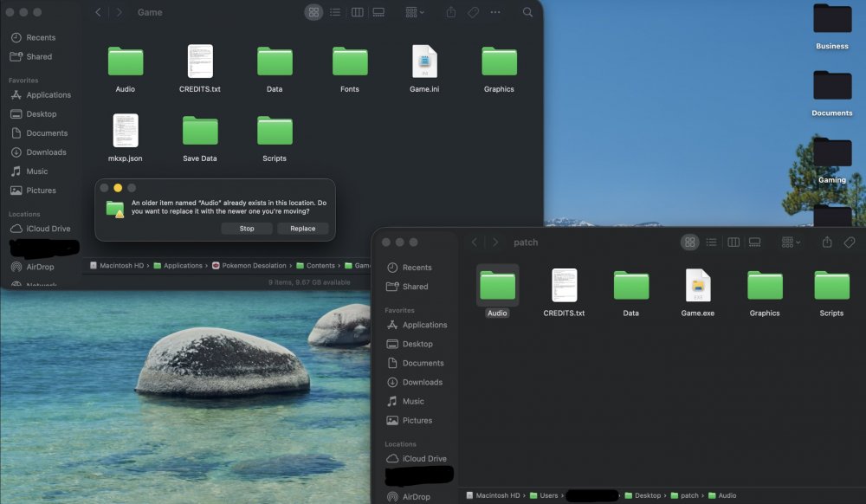Select Pictures in Game window sidebar
This screenshot has height=504, width=866.
[42, 191]
